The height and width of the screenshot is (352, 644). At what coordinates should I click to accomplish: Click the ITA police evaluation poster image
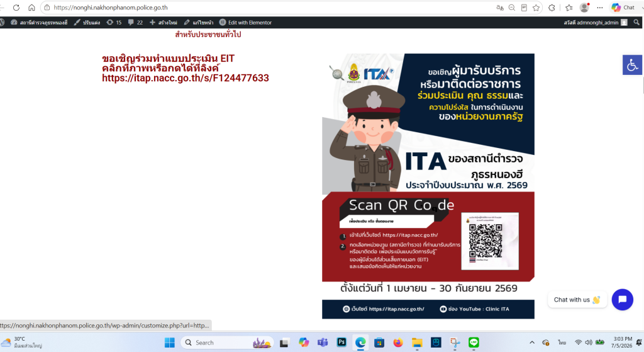pyautogui.click(x=428, y=186)
